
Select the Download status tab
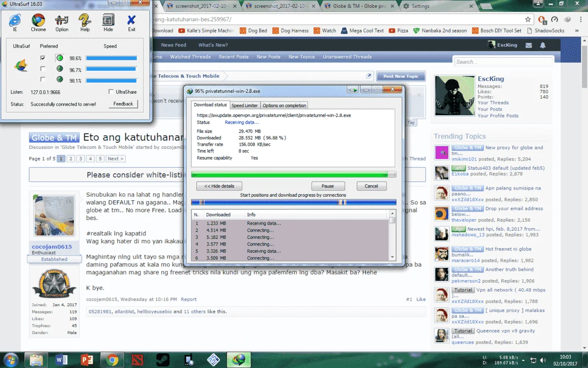pos(210,105)
